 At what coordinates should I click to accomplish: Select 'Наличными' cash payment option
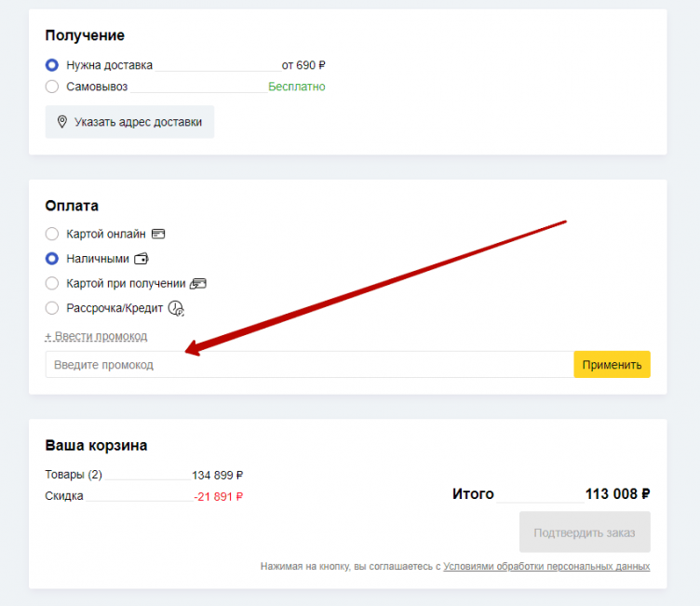pos(52,259)
